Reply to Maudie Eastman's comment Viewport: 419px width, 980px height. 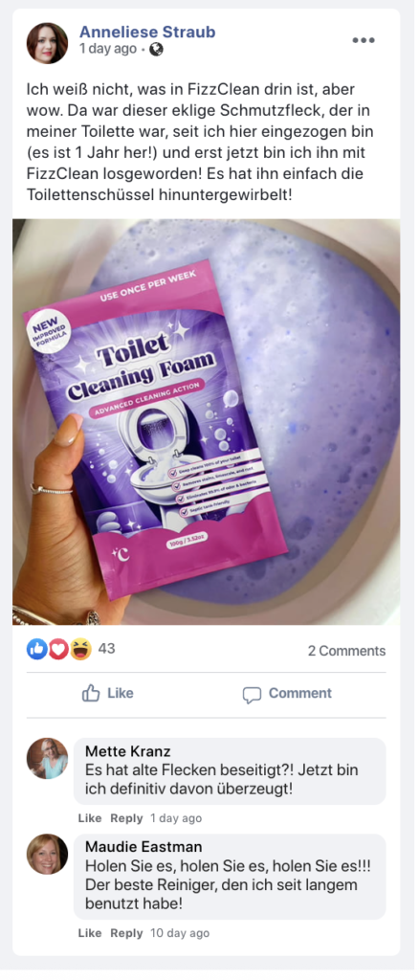127,933
